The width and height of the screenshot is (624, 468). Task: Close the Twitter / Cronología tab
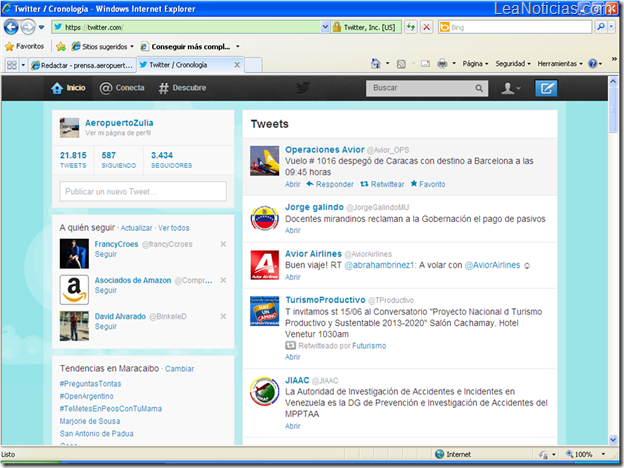[237, 64]
